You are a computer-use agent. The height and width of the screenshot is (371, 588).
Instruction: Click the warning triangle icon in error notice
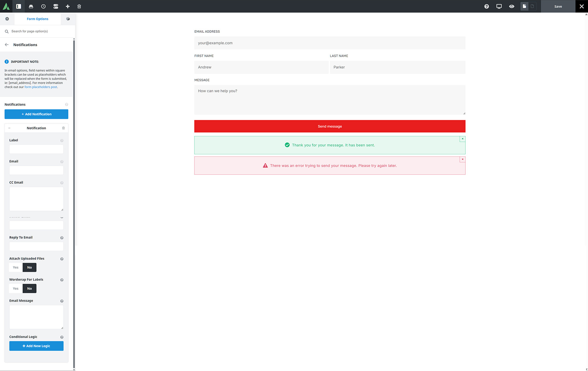(x=265, y=166)
